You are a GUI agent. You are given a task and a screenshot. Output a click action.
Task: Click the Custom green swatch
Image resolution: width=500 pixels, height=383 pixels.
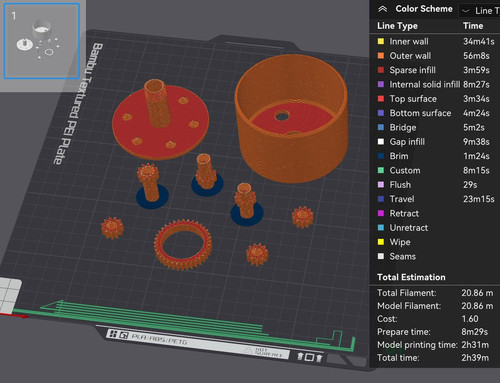[381, 170]
